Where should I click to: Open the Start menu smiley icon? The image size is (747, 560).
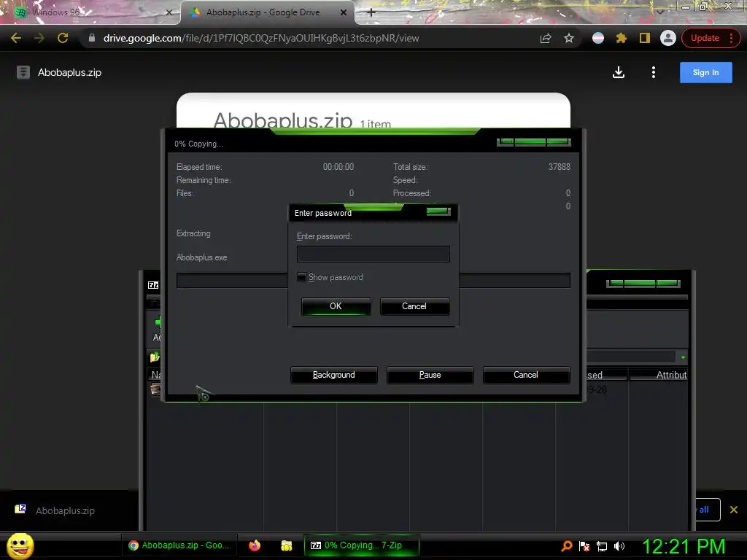pyautogui.click(x=20, y=545)
